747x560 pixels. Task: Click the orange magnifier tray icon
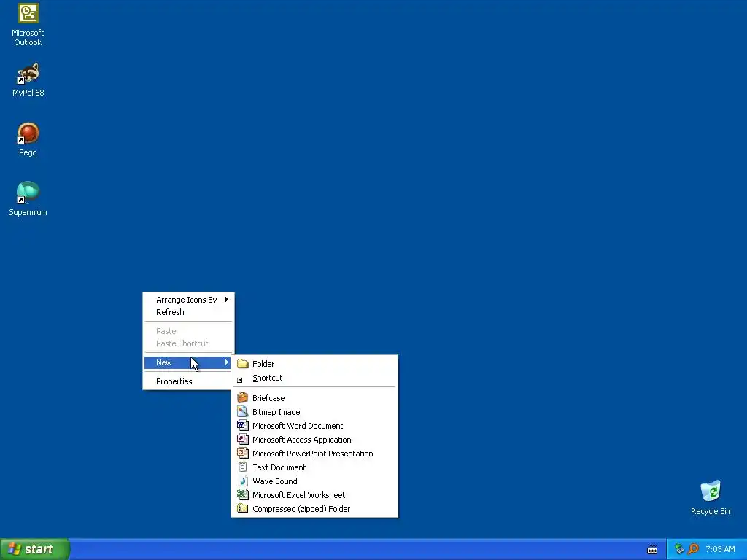tap(693, 549)
